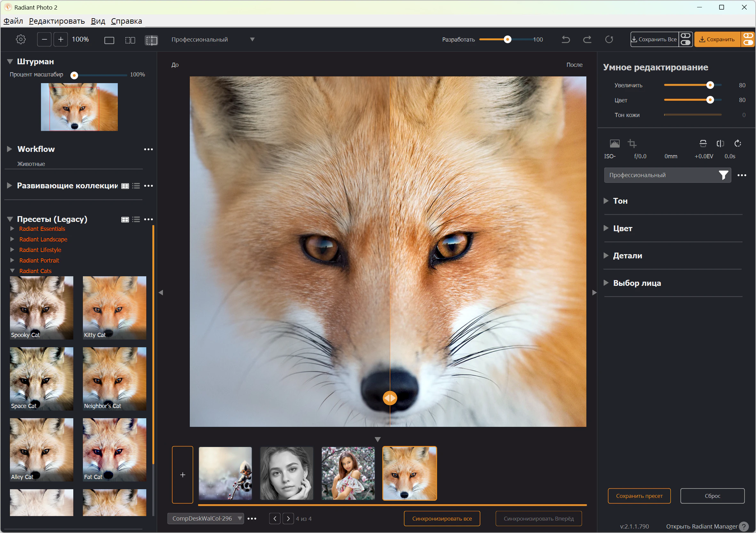Image resolution: width=756 pixels, height=533 pixels.
Task: Toggle the options switch beside Сохранить Все
Action: 686,39
